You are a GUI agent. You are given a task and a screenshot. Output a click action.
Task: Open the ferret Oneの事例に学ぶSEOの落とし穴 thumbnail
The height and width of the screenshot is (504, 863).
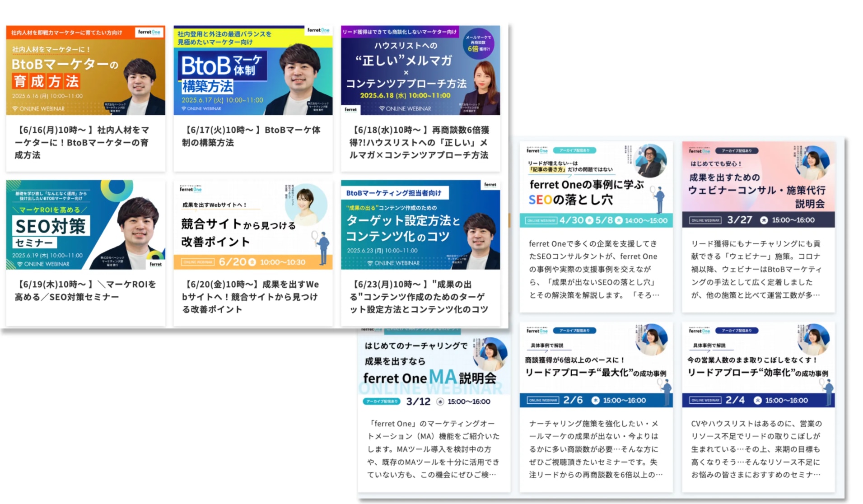pyautogui.click(x=596, y=185)
